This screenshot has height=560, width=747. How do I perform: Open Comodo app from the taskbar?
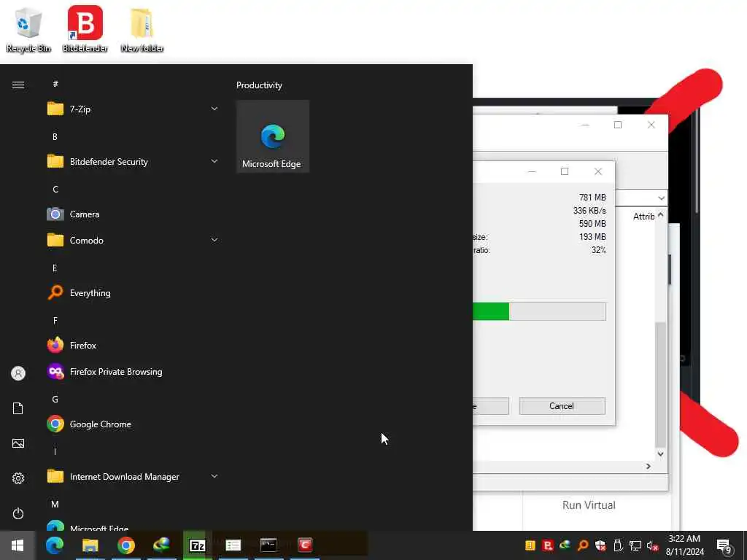(305, 545)
